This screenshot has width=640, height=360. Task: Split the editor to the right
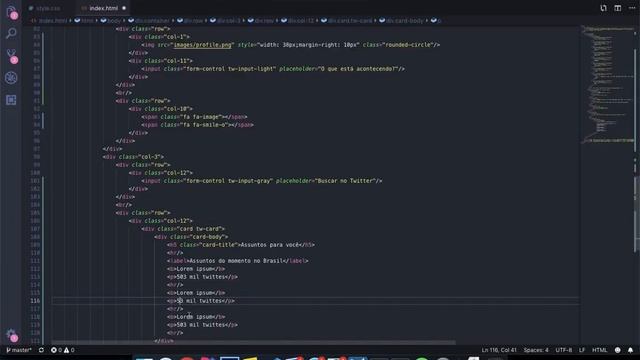tap(618, 8)
